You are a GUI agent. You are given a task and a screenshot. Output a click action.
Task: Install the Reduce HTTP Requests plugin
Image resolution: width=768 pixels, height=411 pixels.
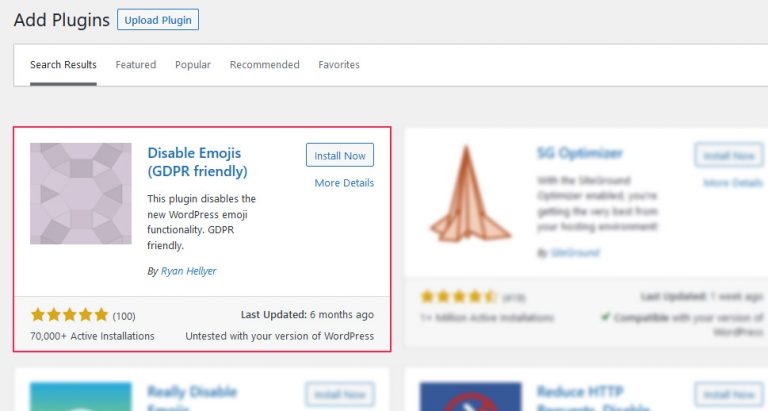pos(729,394)
